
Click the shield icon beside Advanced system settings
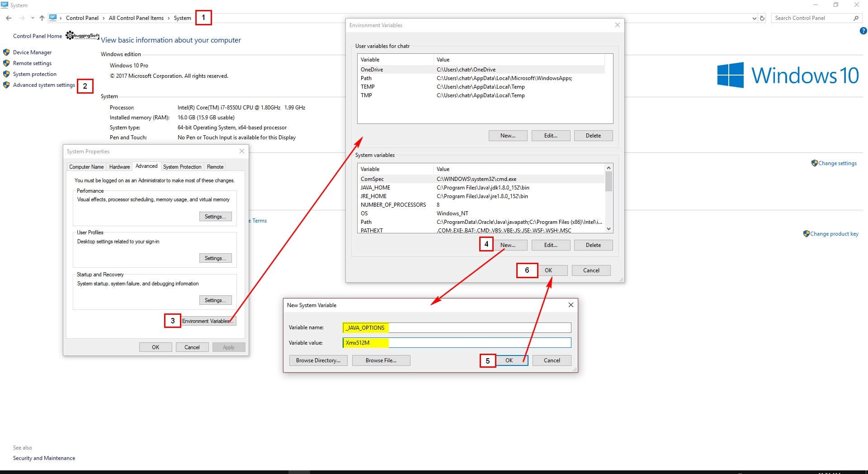(6, 85)
